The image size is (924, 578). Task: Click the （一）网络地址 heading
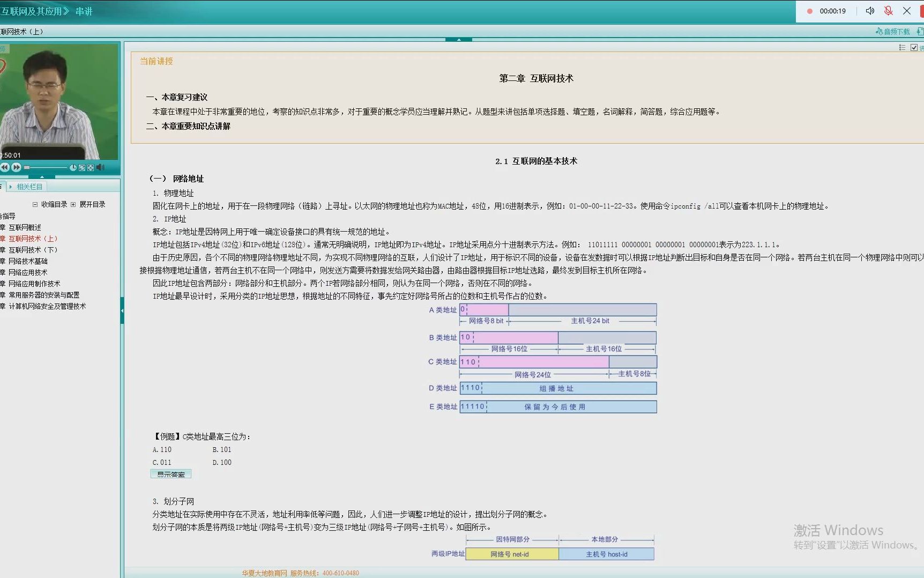coord(176,179)
